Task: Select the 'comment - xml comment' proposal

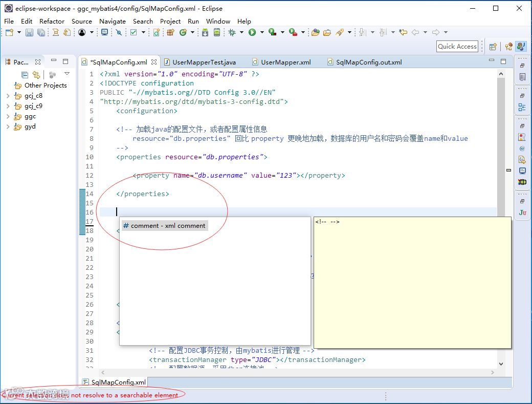Action: coord(165,226)
